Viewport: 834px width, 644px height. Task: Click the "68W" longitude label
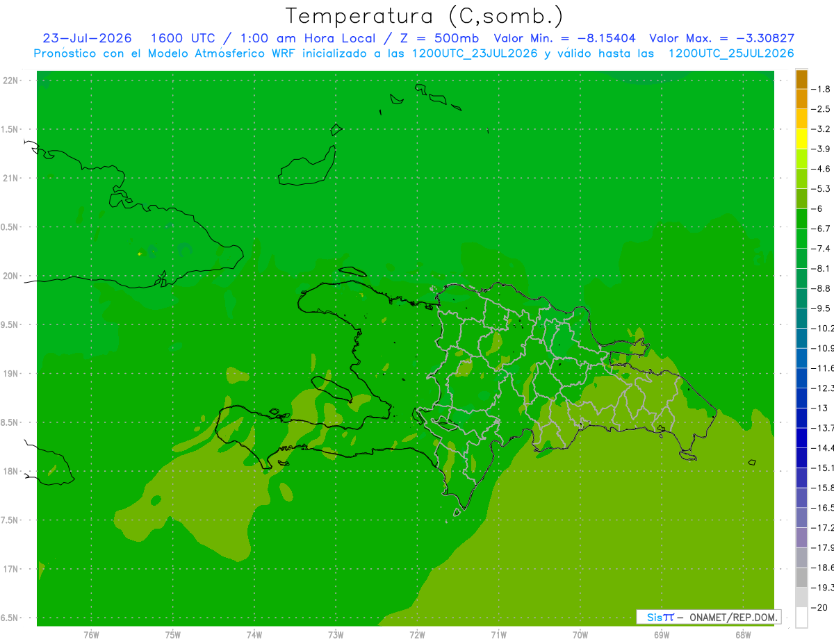742,635
